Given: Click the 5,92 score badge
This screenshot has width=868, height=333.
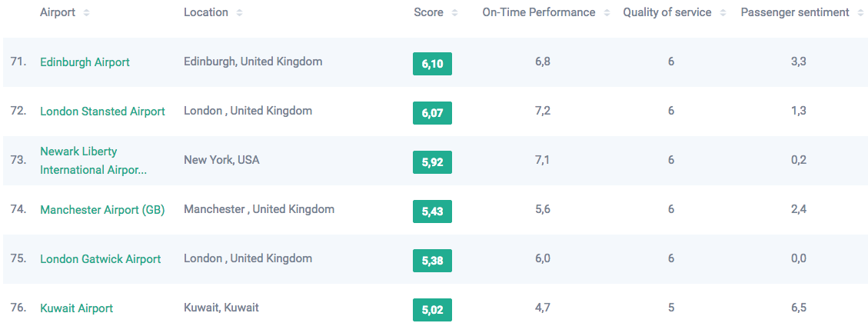Looking at the screenshot, I should click(x=432, y=162).
